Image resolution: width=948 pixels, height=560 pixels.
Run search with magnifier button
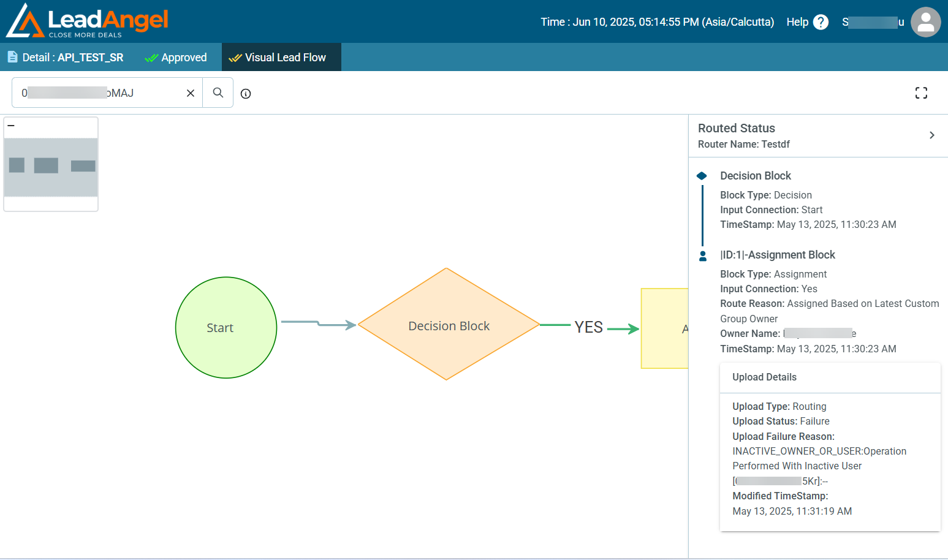[x=218, y=93]
